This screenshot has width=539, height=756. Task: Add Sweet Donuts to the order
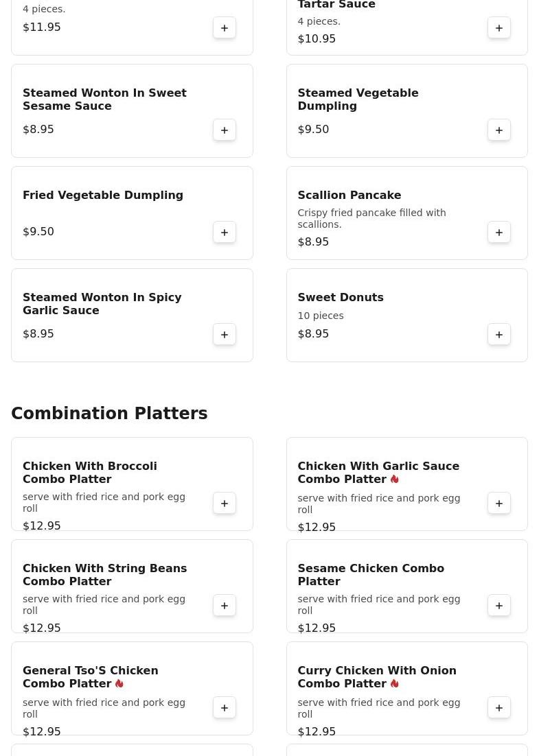(x=499, y=334)
